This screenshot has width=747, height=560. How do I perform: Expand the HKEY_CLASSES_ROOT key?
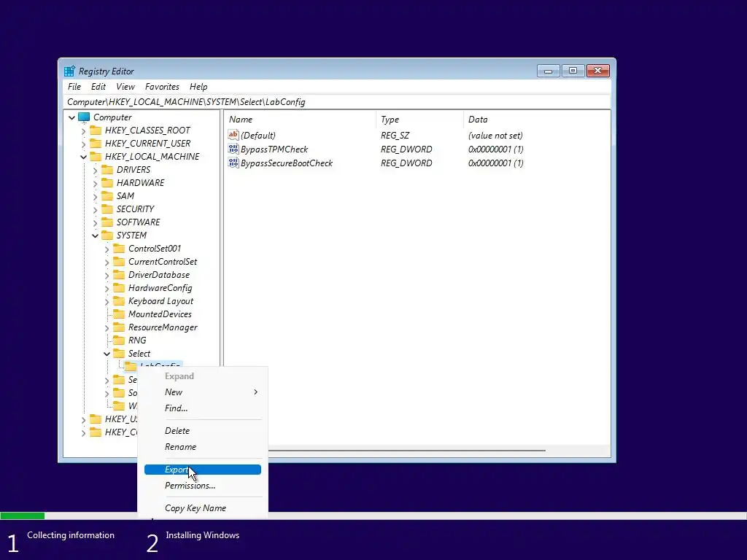[84, 131]
